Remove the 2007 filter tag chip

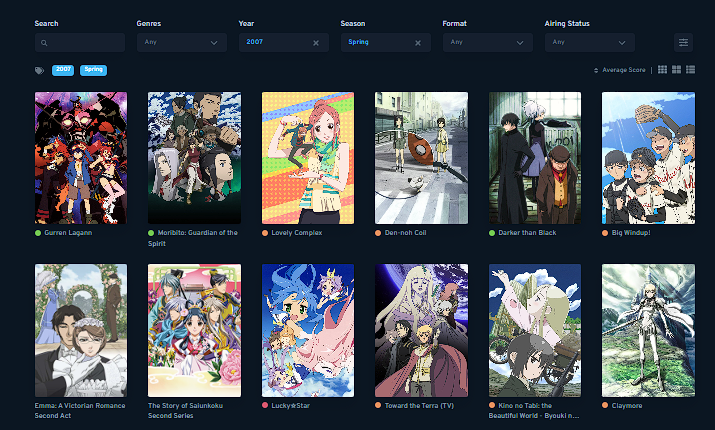63,70
